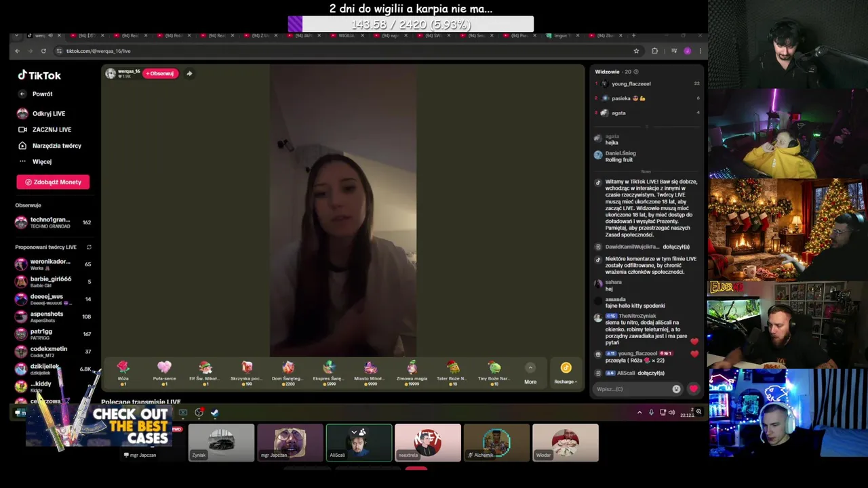
Task: Open codekxmetin live stream
Action: [53, 352]
